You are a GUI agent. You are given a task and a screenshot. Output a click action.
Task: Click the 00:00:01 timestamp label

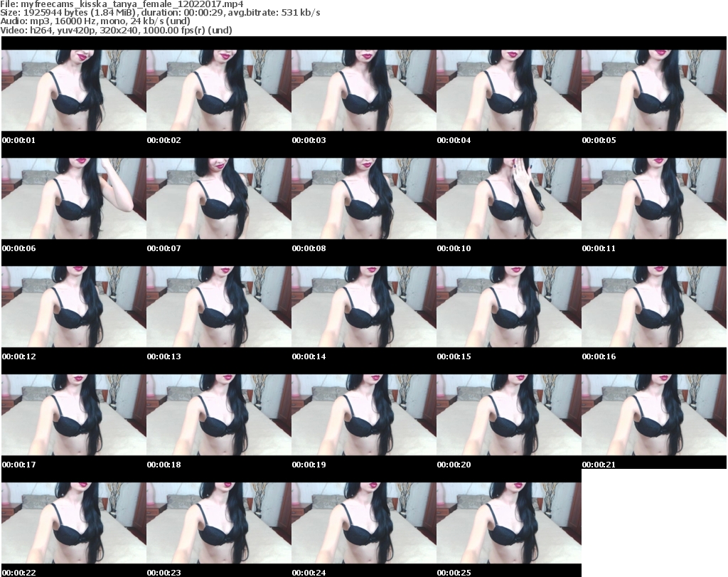point(18,140)
